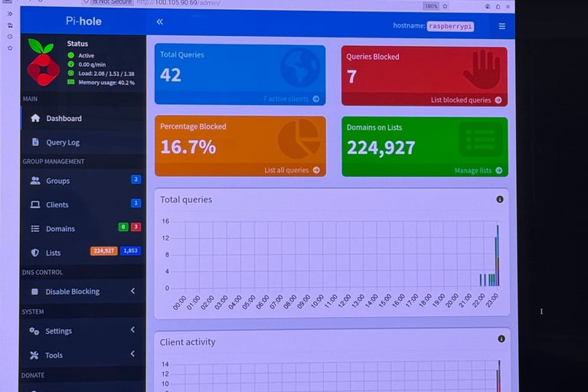
Task: Click the List all queries link
Action: [x=286, y=170]
